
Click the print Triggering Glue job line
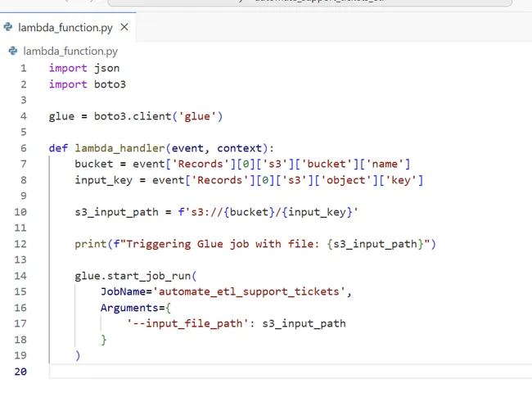click(255, 244)
